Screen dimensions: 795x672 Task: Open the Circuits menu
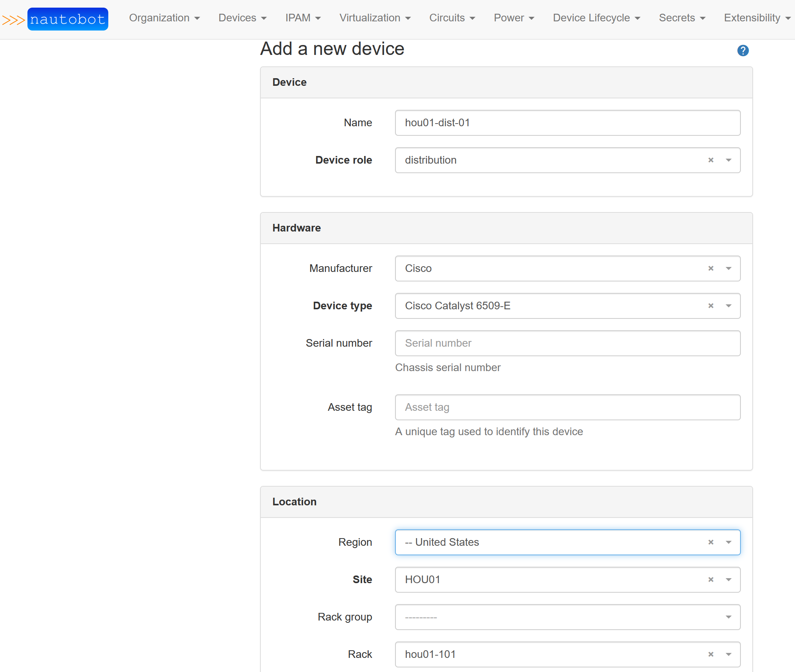(452, 18)
